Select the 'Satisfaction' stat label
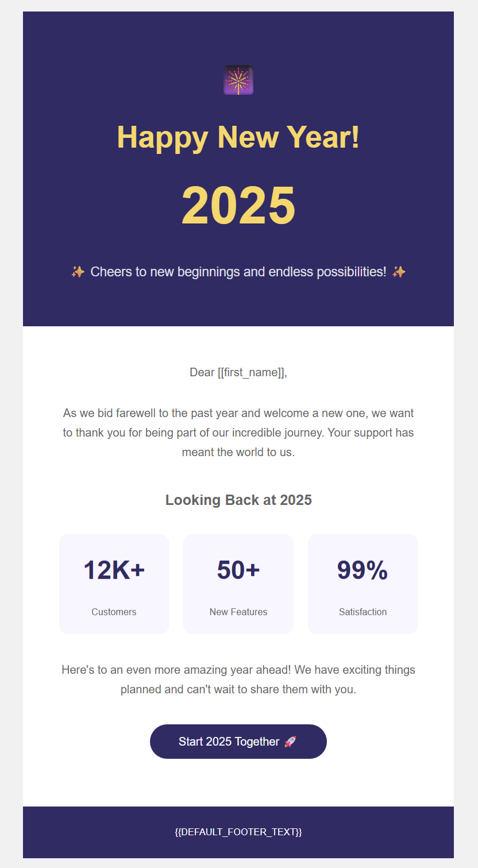478x868 pixels. point(363,612)
